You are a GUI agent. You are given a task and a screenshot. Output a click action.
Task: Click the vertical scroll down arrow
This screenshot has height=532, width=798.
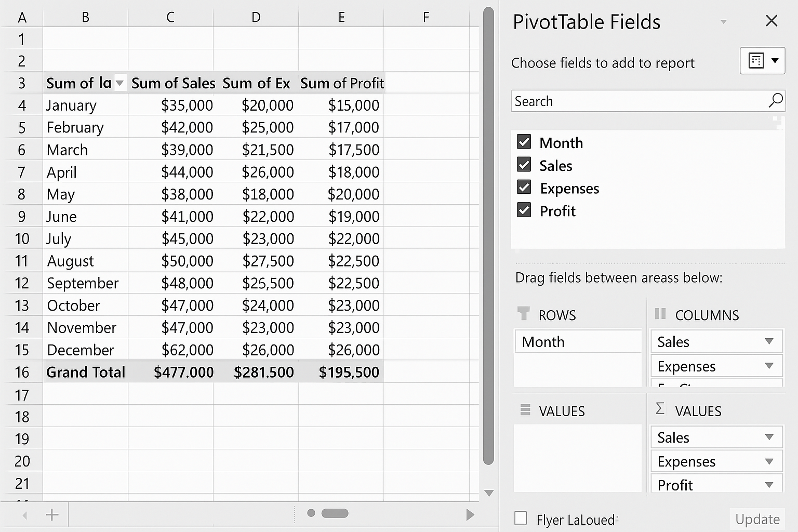point(488,493)
